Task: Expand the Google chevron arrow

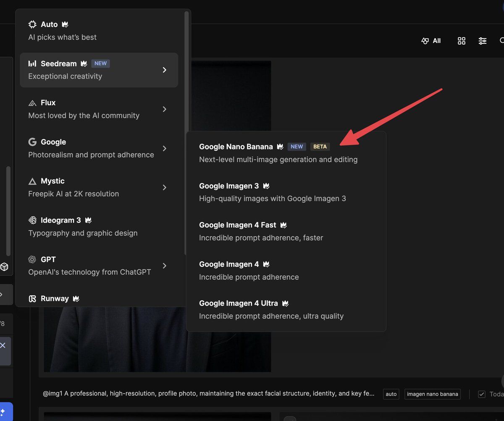Action: pyautogui.click(x=165, y=148)
